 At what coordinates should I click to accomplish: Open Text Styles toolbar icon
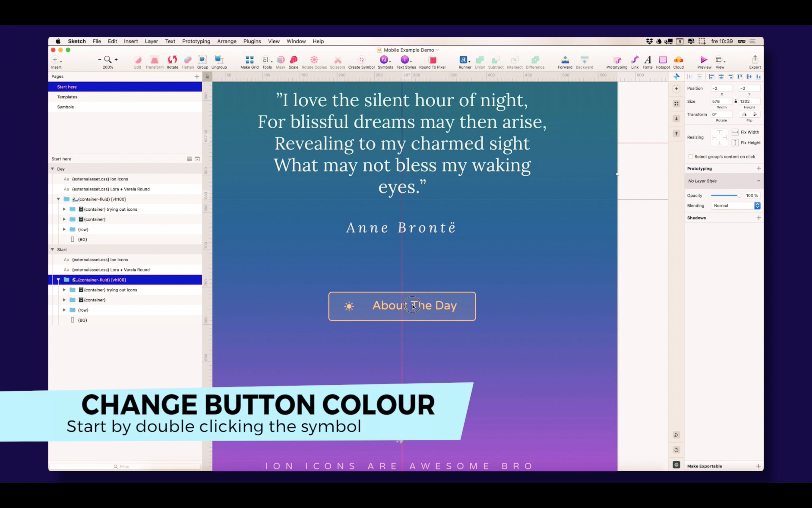click(x=405, y=60)
